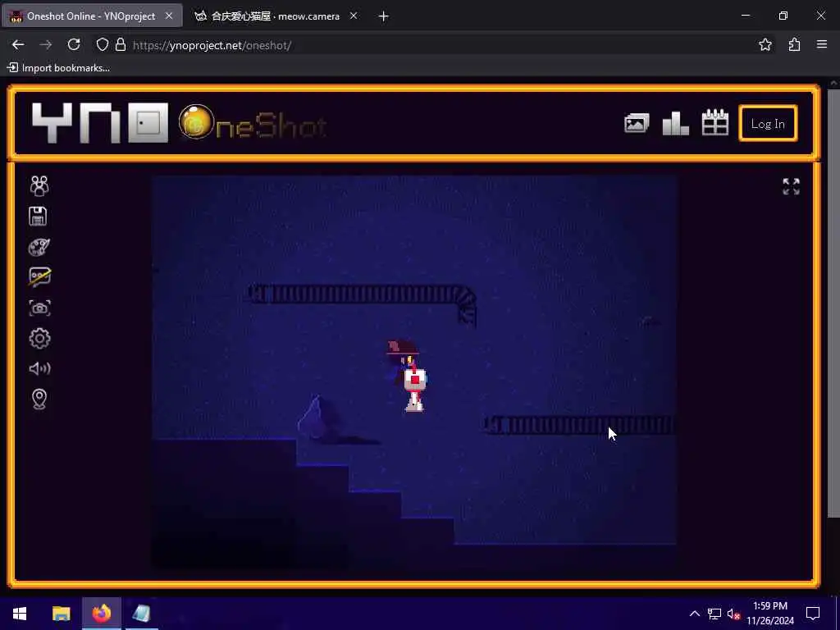Click the network icon in system tray
The height and width of the screenshot is (630, 840).
pyautogui.click(x=714, y=614)
